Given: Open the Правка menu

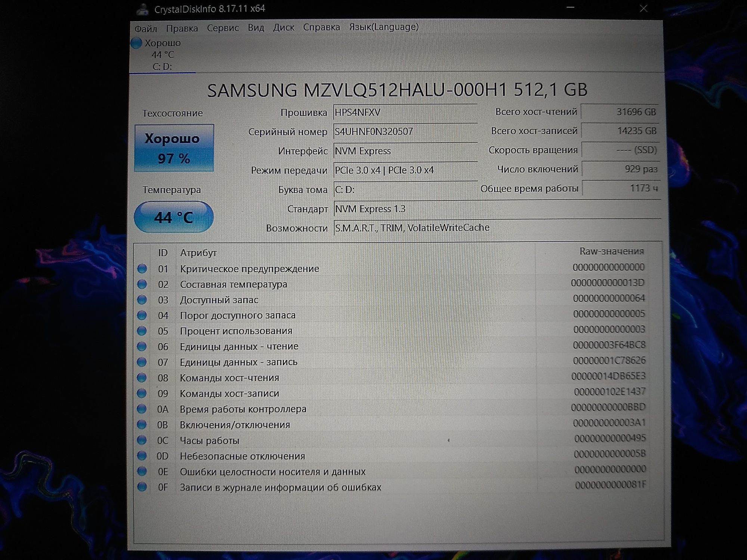Looking at the screenshot, I should pyautogui.click(x=182, y=28).
